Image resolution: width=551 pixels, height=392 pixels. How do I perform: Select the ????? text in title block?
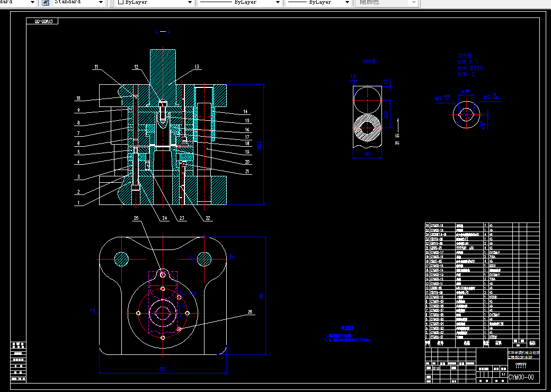521,366
